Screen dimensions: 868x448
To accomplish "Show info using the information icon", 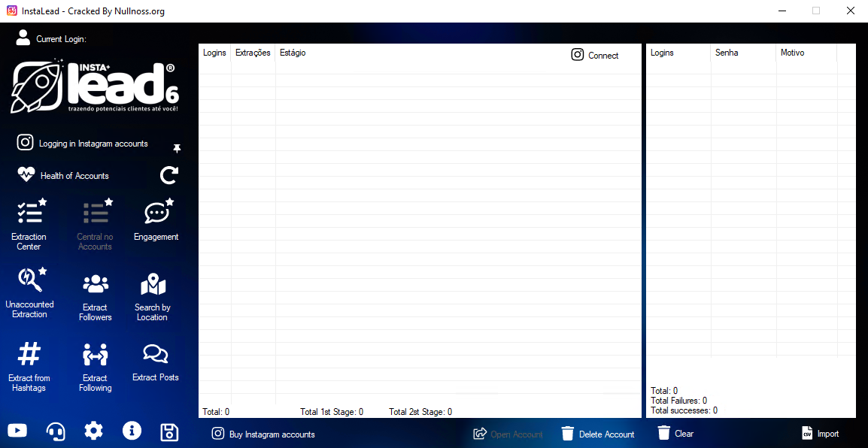I will 132,430.
